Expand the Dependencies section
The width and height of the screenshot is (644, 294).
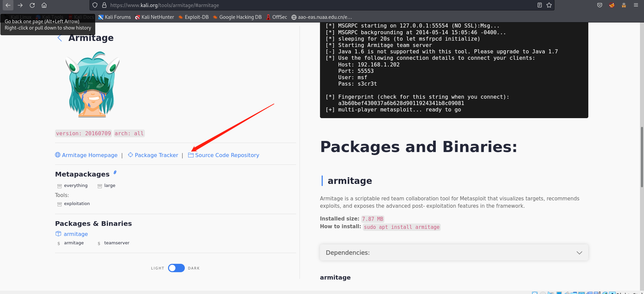[x=454, y=253]
